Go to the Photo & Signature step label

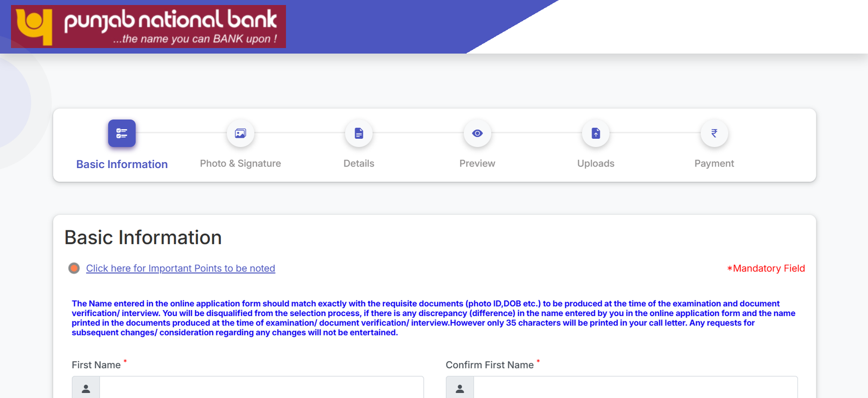240,164
